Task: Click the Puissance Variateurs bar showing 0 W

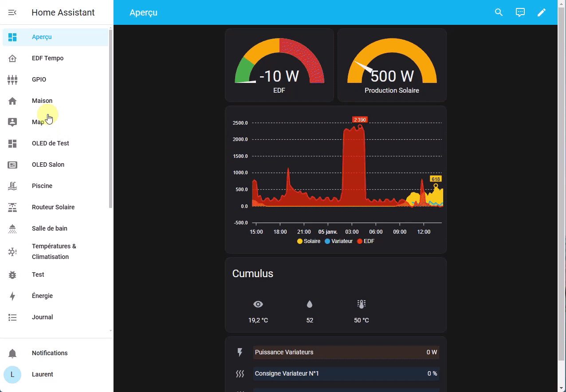Action: coord(346,353)
